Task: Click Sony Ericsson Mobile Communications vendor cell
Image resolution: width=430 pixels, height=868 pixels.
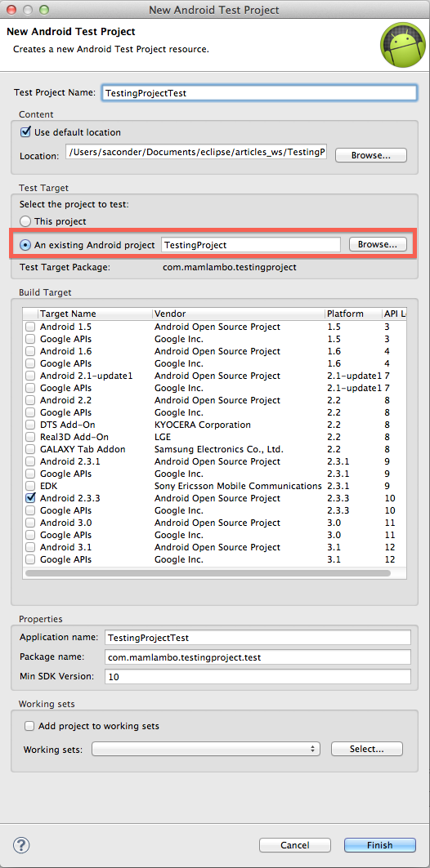Action: 238,486
